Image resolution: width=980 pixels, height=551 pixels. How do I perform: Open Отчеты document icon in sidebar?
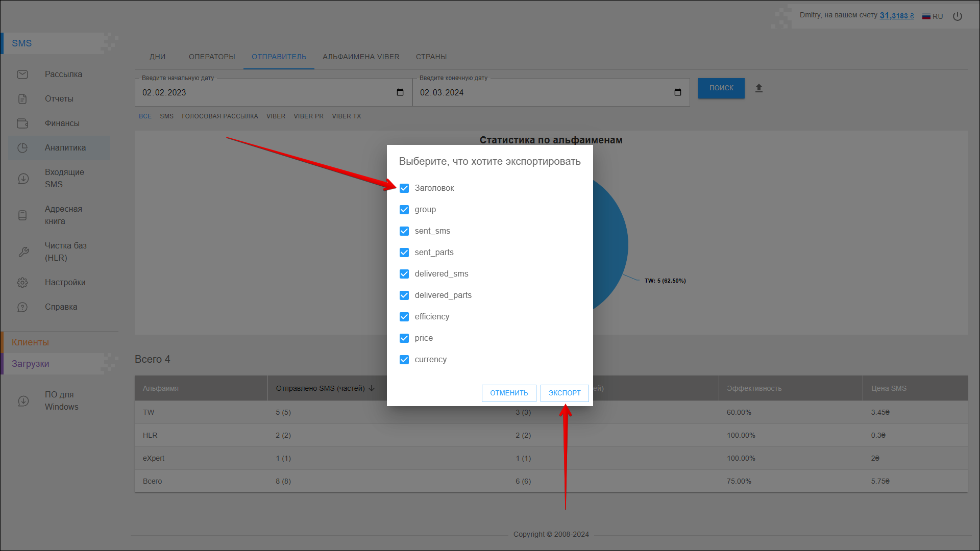[22, 99]
